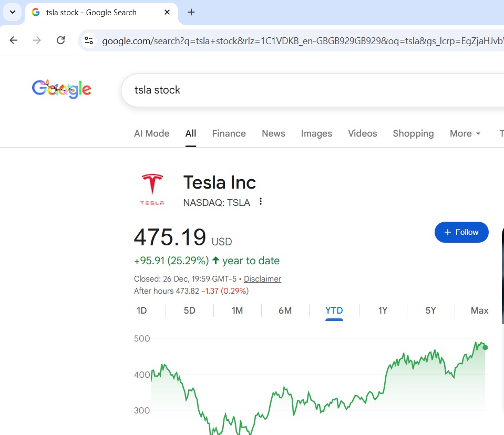Click the browser back arrow
This screenshot has width=504, height=435.
pyautogui.click(x=14, y=40)
